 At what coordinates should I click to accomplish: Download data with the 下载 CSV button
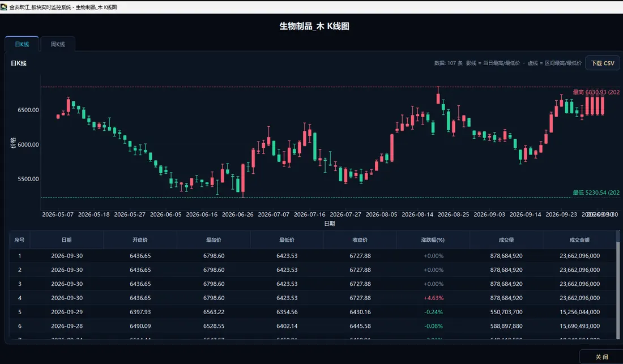point(603,63)
